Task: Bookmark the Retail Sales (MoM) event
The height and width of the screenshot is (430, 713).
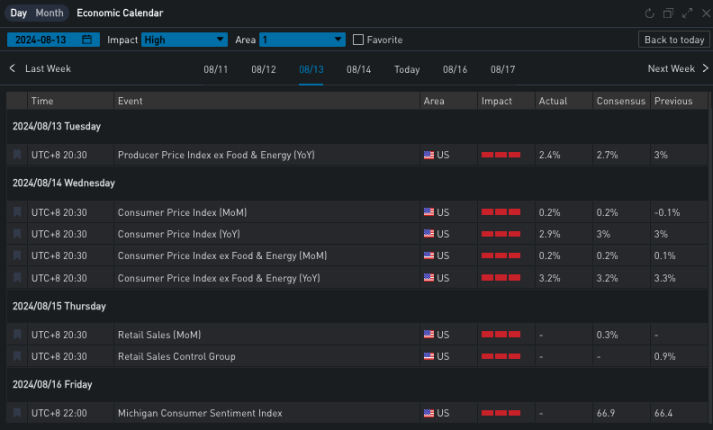Action: [x=17, y=335]
